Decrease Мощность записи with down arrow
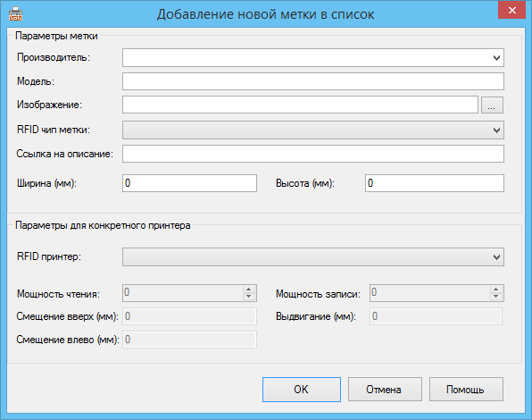This screenshot has width=532, height=420. (496, 297)
